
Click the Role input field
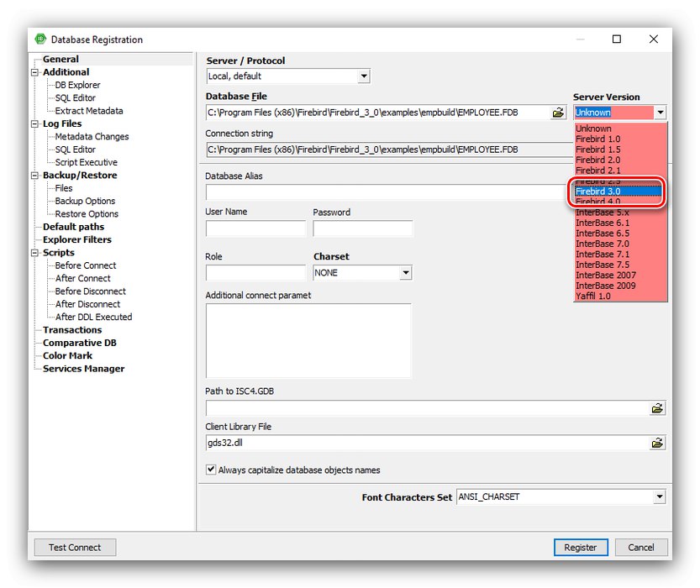coord(255,273)
